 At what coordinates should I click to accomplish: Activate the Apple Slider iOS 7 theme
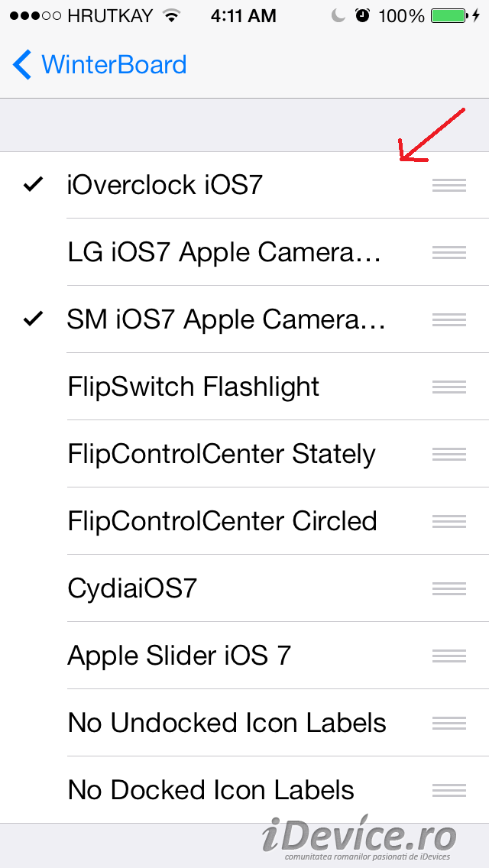click(x=179, y=656)
